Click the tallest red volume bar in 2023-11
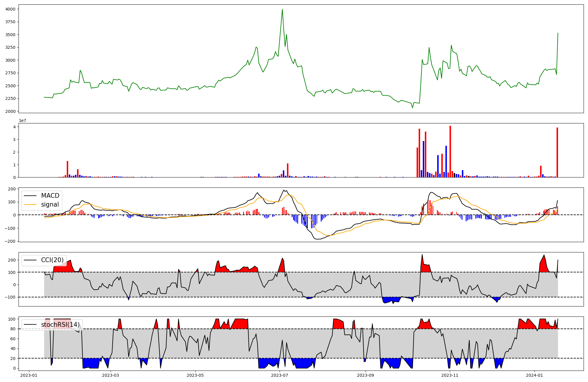This screenshot has width=588, height=382. (450, 152)
